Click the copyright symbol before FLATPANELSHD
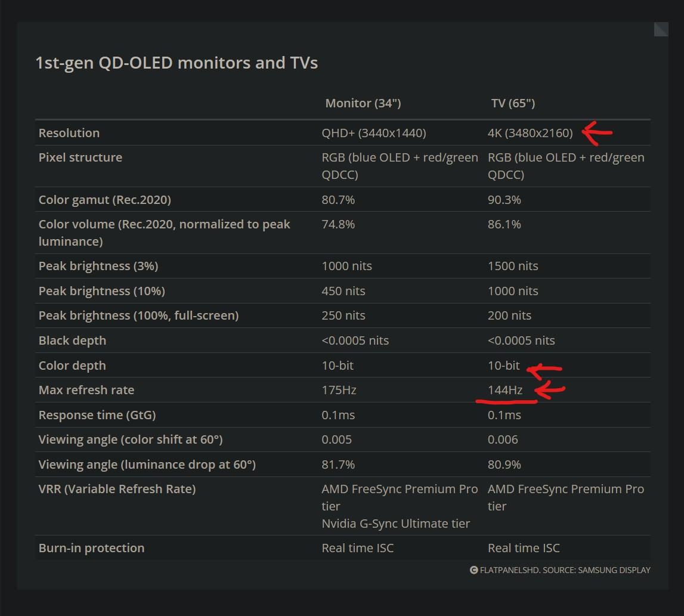 point(473,570)
